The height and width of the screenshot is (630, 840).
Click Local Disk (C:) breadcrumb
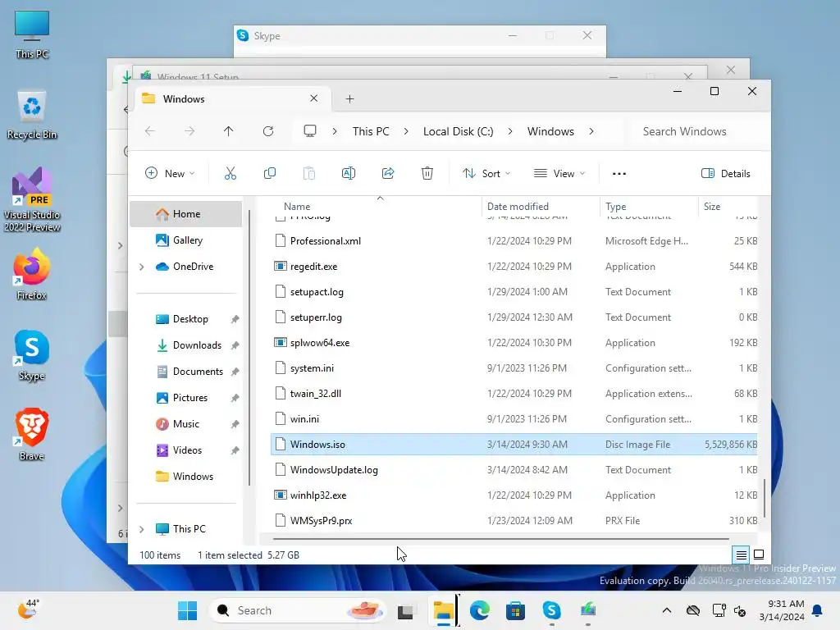click(x=458, y=131)
